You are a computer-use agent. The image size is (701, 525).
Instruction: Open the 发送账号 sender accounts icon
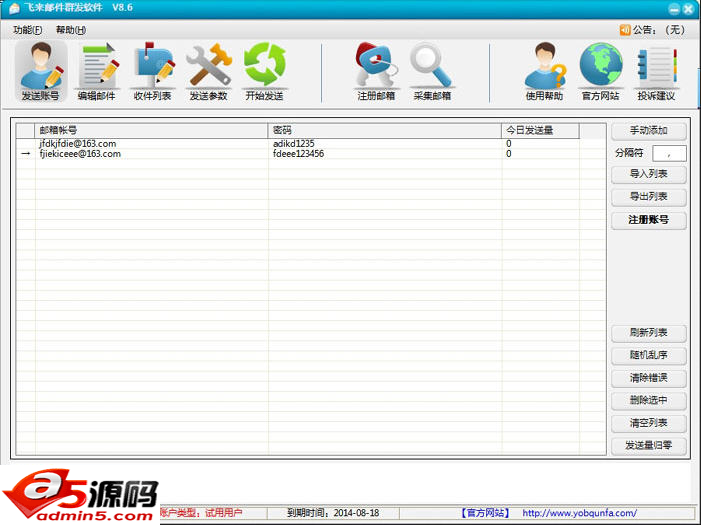pos(41,71)
